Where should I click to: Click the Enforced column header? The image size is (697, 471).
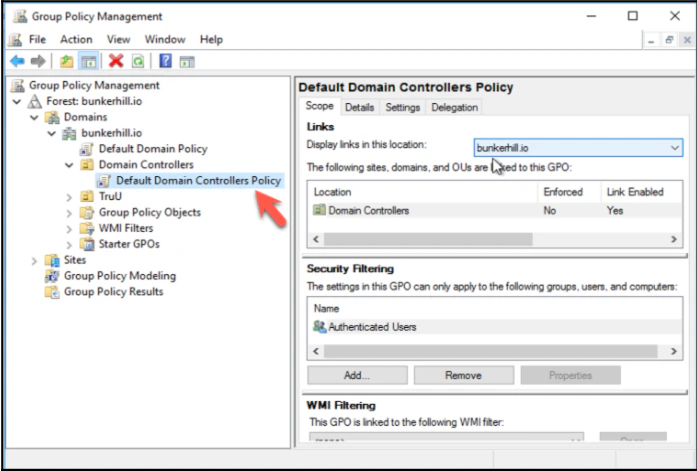tap(569, 192)
